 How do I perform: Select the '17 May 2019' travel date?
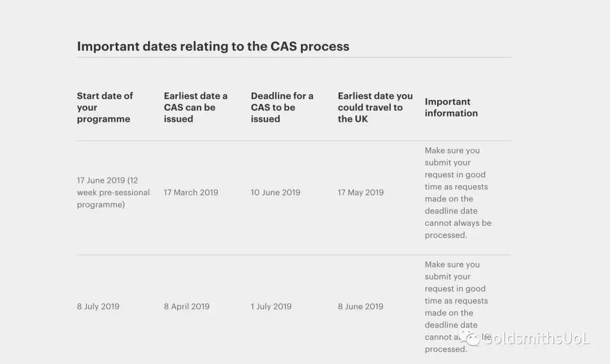coord(360,192)
